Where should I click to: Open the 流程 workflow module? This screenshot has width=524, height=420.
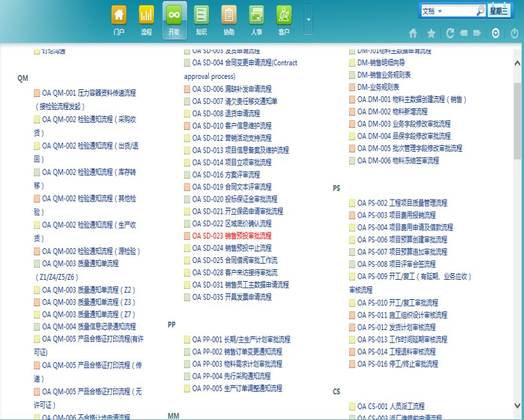pyautogui.click(x=146, y=19)
